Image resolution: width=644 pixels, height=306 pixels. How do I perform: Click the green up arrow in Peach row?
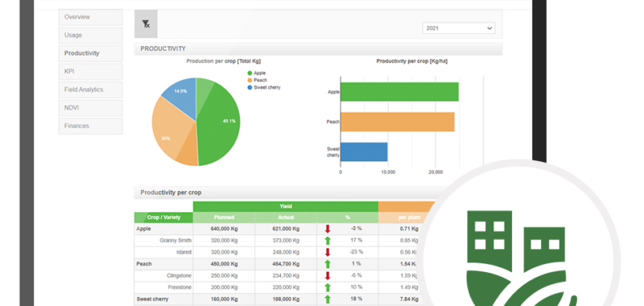pos(328,263)
